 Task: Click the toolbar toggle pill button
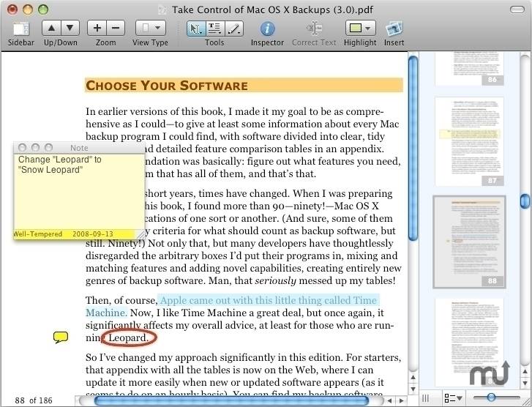point(517,10)
